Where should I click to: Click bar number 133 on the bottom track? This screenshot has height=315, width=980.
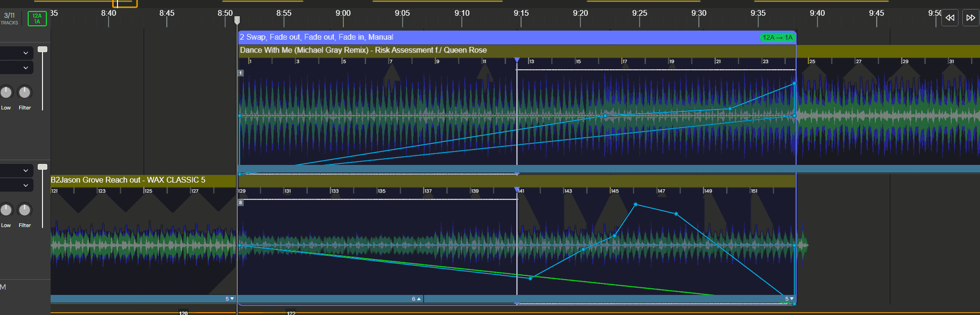pyautogui.click(x=335, y=191)
